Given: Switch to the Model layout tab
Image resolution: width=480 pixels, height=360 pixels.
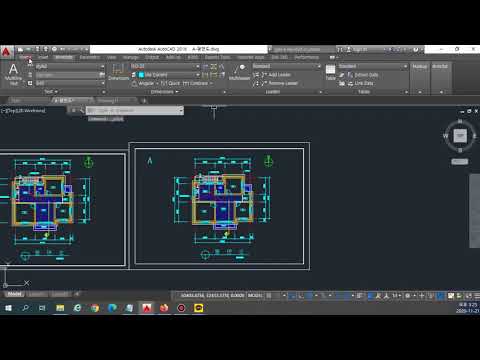Looking at the screenshot, I should (x=14, y=294).
